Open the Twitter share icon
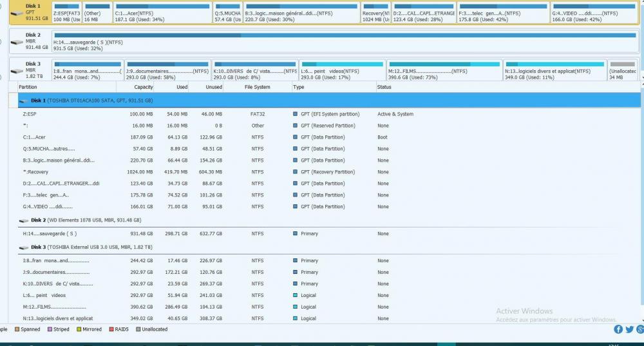Viewport: 644px width, 346px height. coord(629,329)
